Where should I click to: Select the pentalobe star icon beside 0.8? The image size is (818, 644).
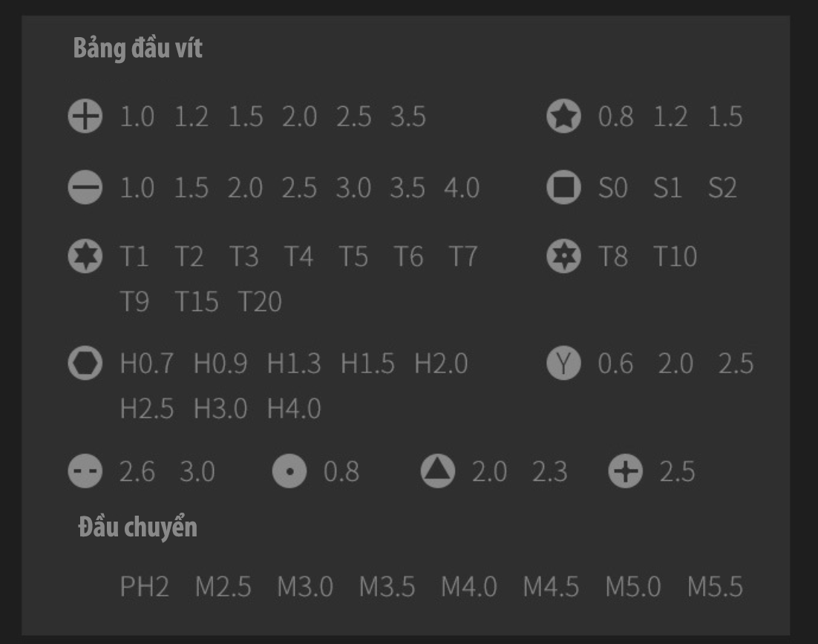pyautogui.click(x=563, y=116)
